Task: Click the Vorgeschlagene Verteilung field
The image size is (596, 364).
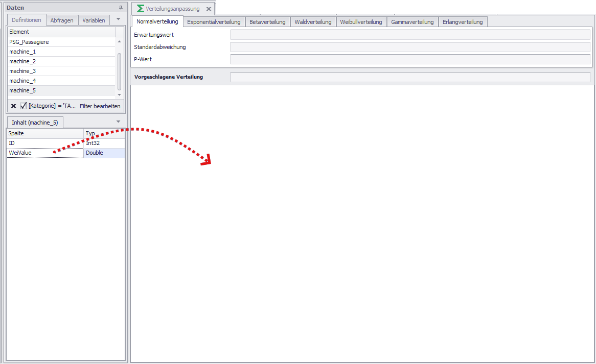Action: tap(410, 77)
